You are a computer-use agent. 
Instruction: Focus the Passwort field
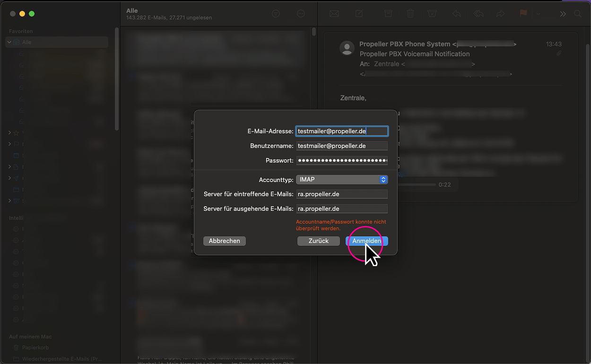coord(342,161)
